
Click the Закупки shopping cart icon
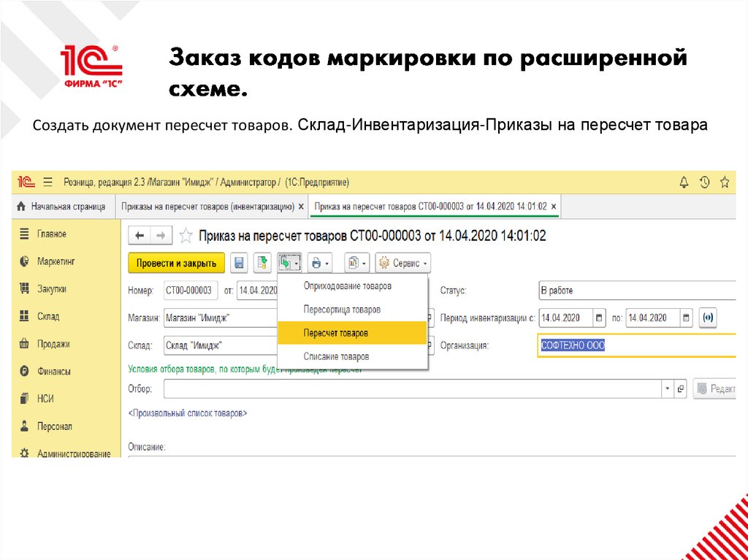[24, 289]
